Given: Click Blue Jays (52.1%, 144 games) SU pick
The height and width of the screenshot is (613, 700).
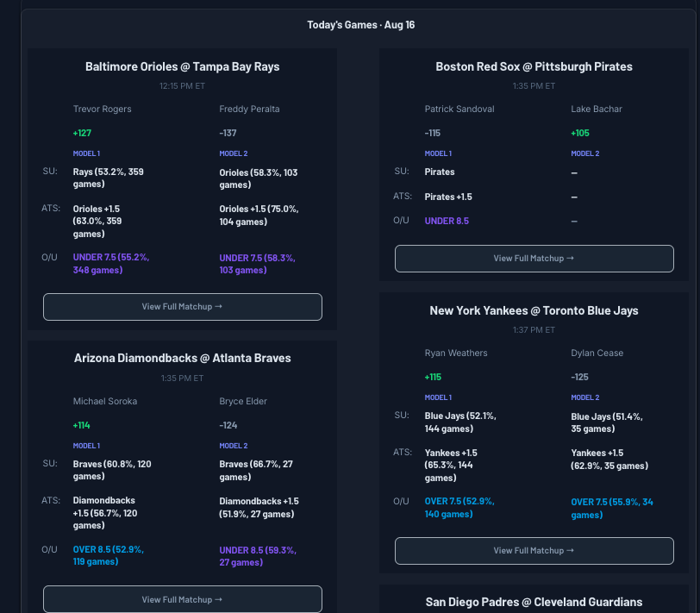Looking at the screenshot, I should [460, 422].
